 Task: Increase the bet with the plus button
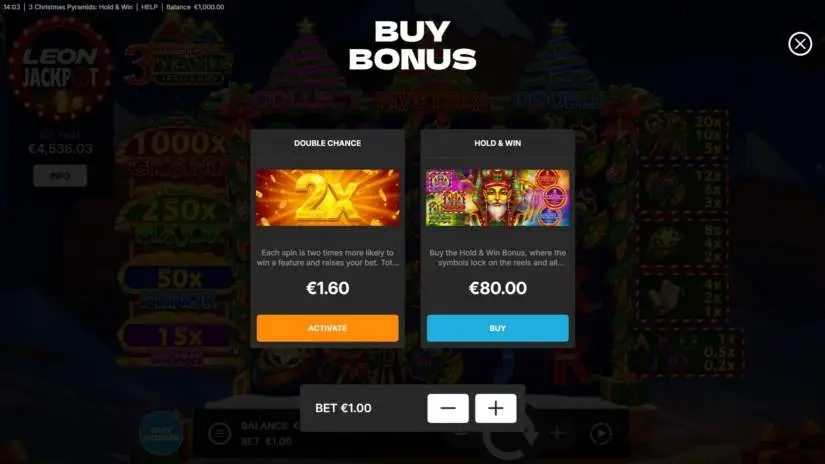(496, 408)
